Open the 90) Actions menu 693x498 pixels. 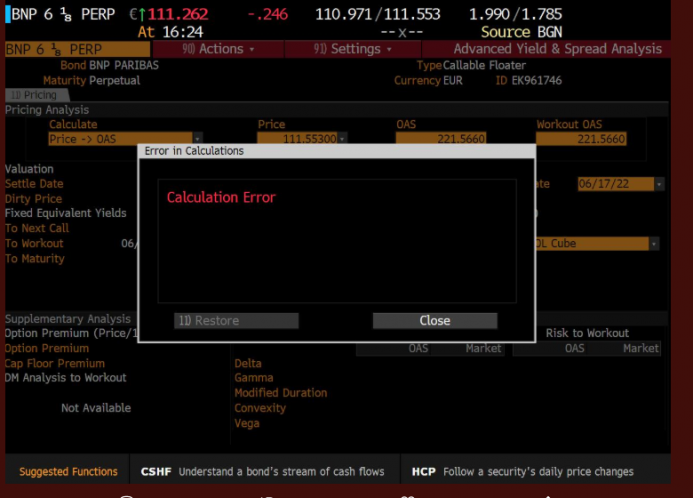point(218,49)
